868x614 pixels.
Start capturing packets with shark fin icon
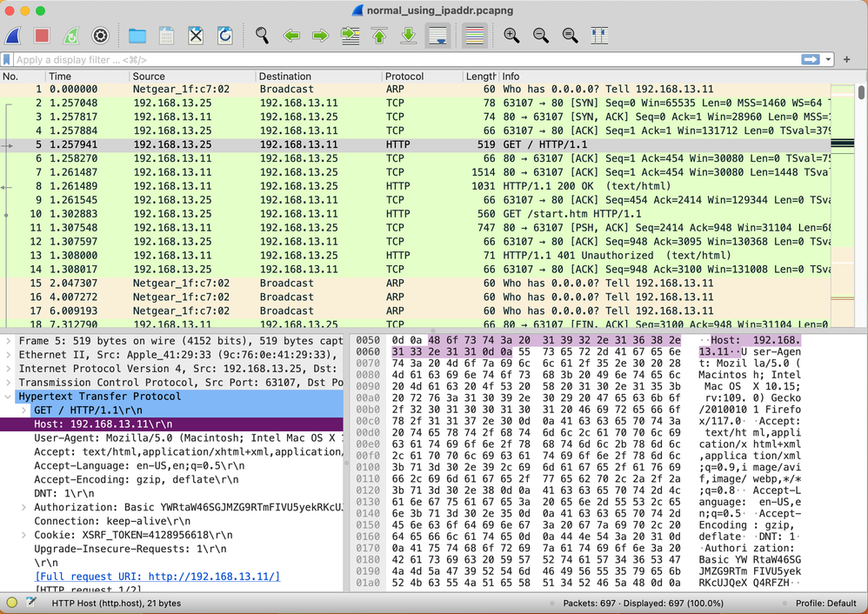tap(13, 36)
